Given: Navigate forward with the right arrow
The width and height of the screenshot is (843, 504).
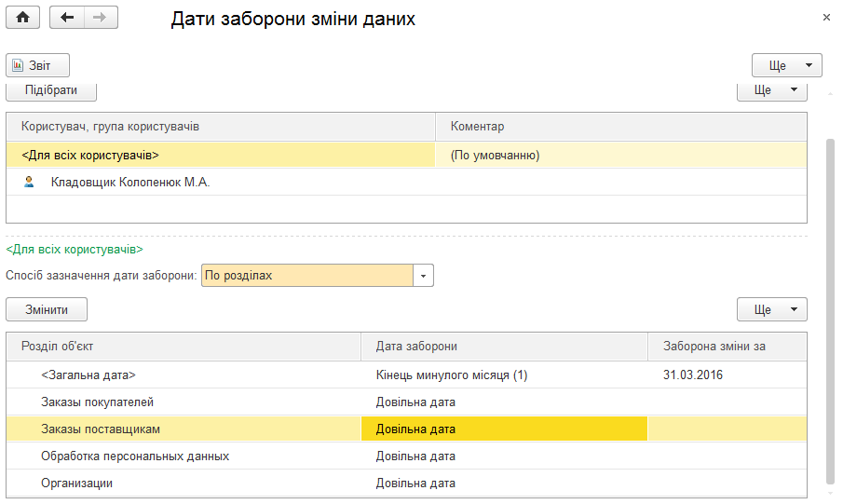Looking at the screenshot, I should coord(101,17).
